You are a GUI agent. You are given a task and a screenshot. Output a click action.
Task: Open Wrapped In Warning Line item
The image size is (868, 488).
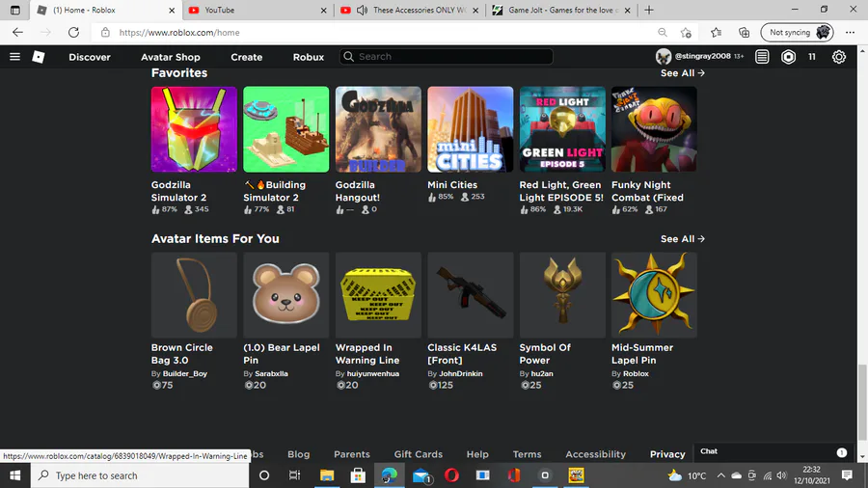378,295
